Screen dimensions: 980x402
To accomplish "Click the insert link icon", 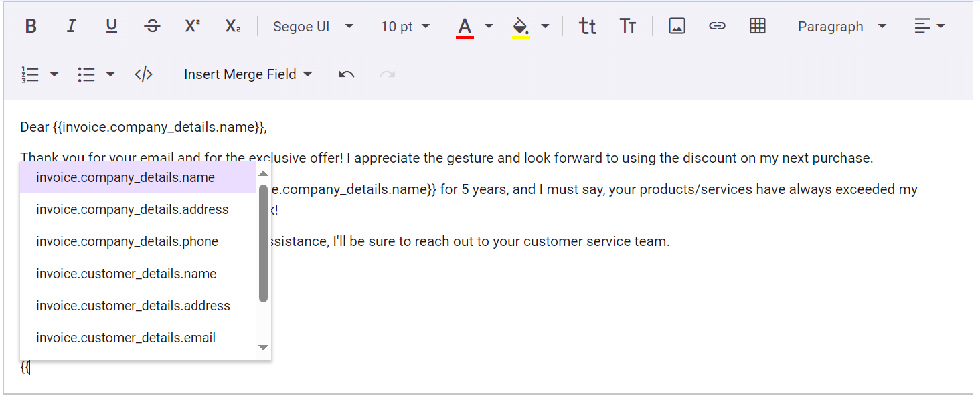I will click(x=717, y=27).
